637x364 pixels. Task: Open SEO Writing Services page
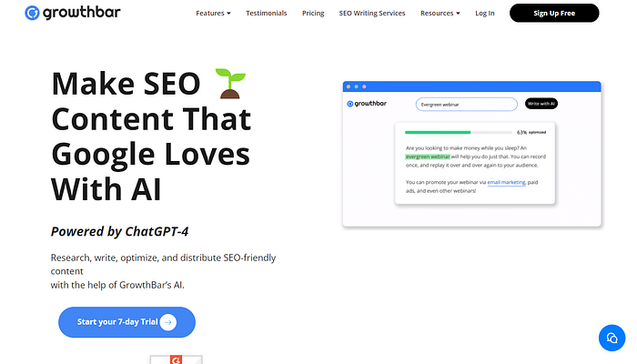coord(372,13)
